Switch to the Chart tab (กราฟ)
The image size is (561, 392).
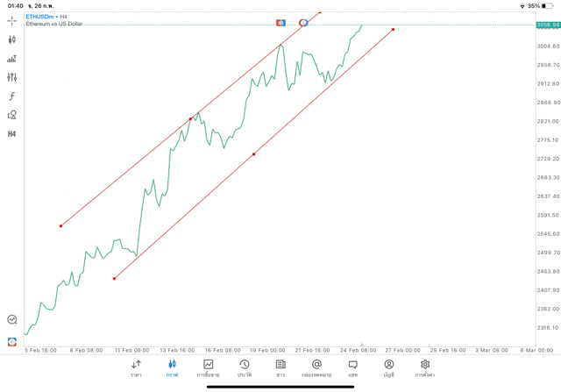tap(172, 367)
